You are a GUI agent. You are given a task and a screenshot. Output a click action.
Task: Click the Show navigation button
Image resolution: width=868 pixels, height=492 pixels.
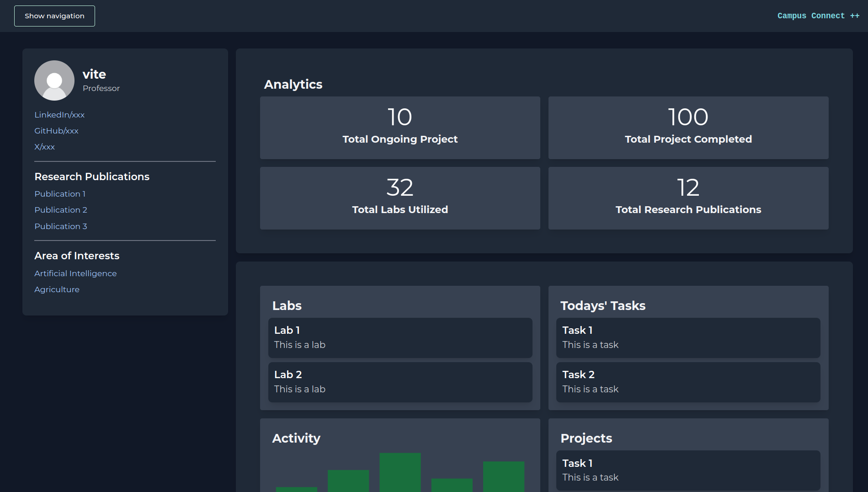click(54, 16)
